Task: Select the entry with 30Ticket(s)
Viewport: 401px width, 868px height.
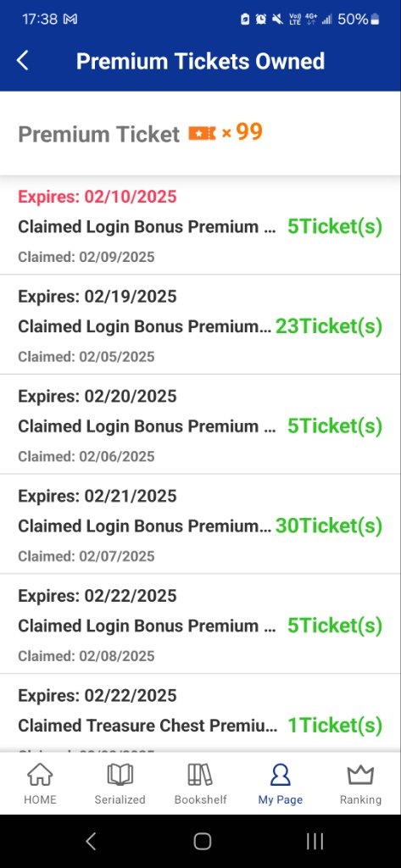Action: click(200, 524)
